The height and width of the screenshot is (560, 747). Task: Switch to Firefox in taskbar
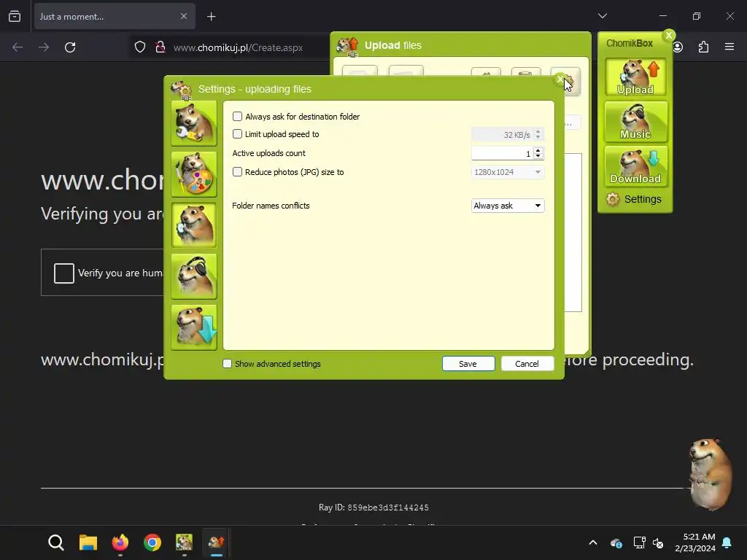click(120, 542)
